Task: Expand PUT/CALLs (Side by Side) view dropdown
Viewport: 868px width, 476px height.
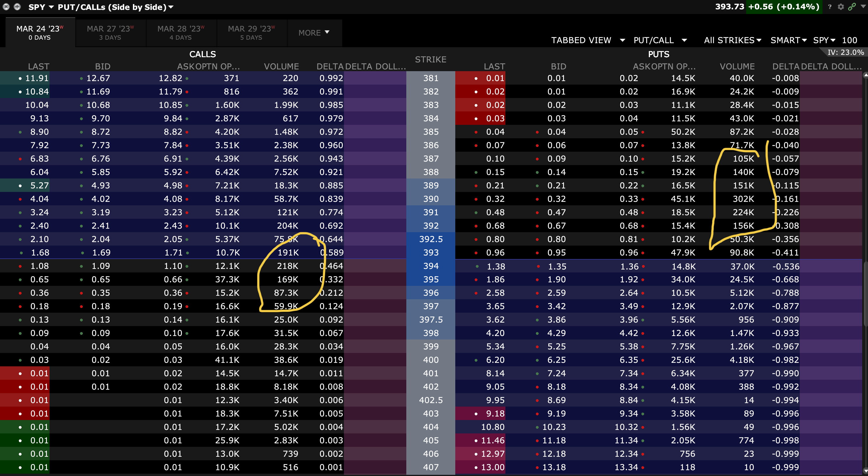Action: coord(171,7)
